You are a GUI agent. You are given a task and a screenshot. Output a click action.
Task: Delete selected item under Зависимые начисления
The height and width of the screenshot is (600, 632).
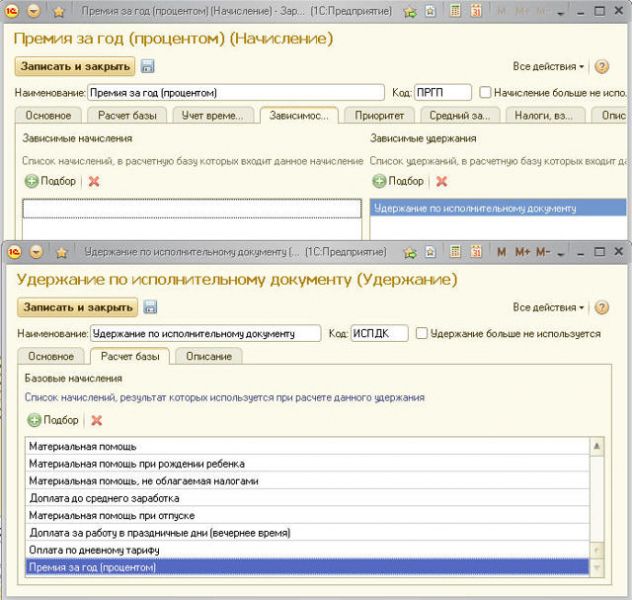pyautogui.click(x=94, y=181)
